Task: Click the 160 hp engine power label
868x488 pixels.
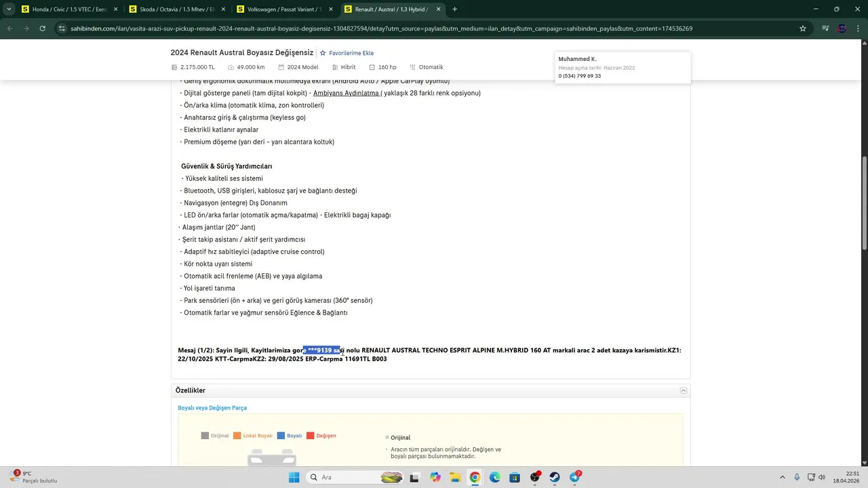Action: (387, 67)
